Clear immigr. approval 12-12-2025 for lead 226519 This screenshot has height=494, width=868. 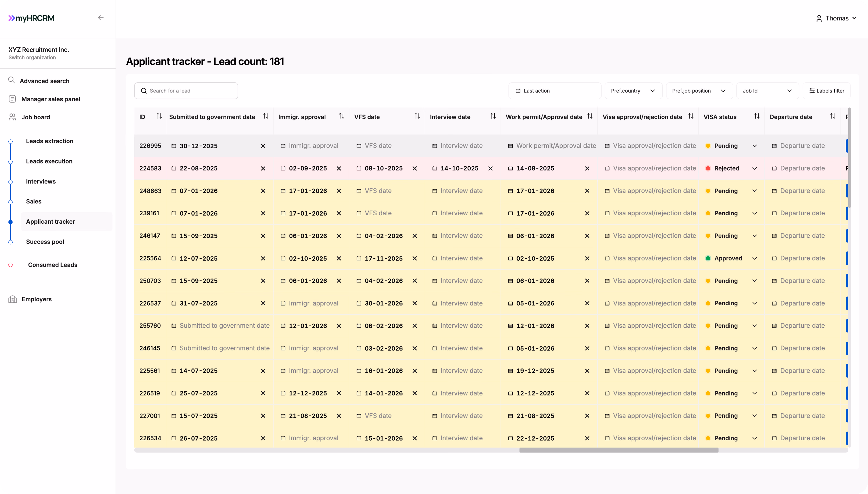[339, 393]
